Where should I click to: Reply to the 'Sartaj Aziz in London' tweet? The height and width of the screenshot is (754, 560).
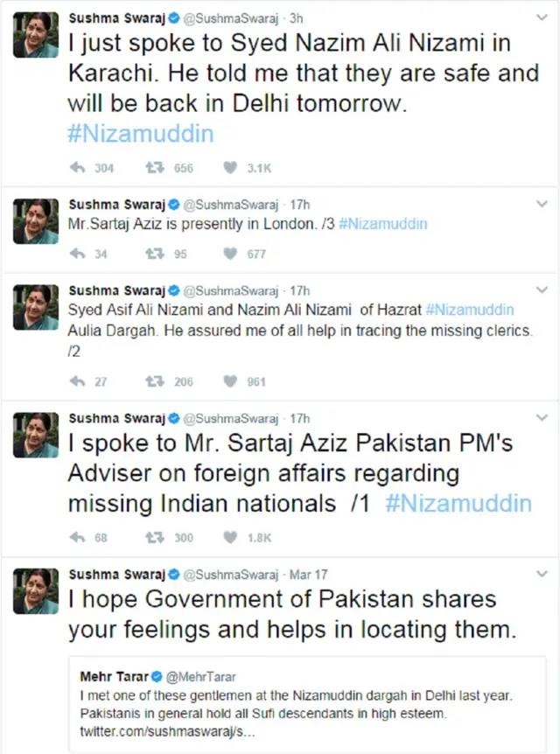(x=76, y=255)
